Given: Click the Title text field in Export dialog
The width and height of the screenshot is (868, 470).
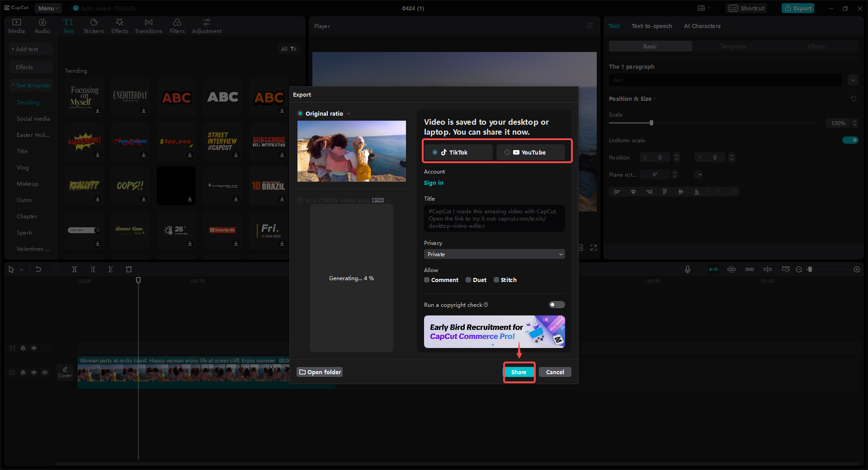Looking at the screenshot, I should tap(495, 218).
